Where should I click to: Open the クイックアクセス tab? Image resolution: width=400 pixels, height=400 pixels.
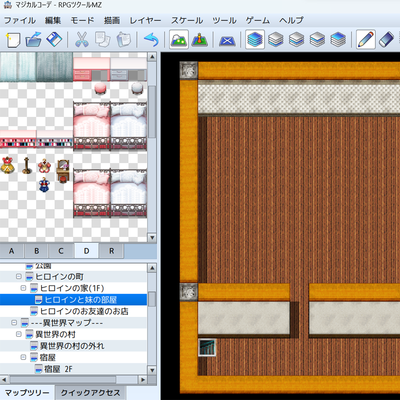(x=90, y=393)
